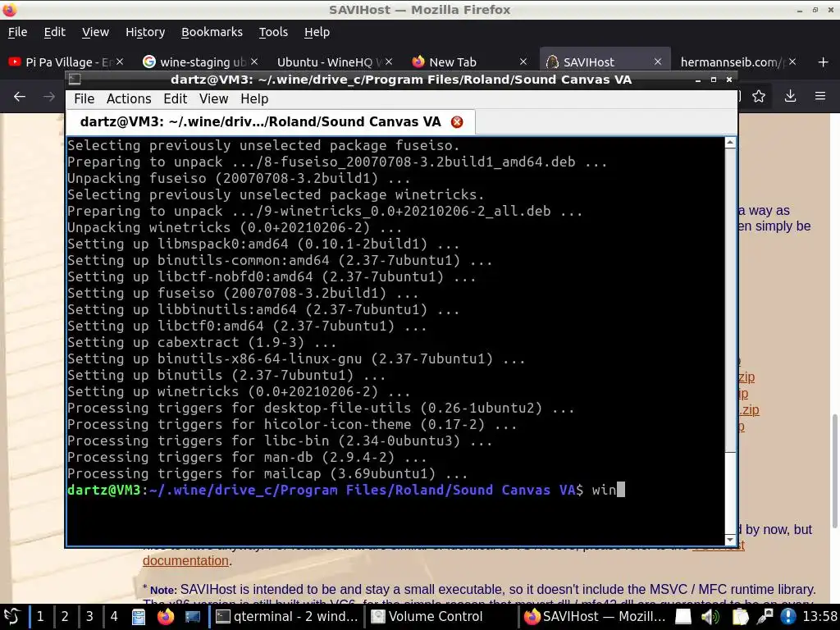Image resolution: width=840 pixels, height=630 pixels.
Task: Click the 13:58 clock
Action: coord(820,617)
